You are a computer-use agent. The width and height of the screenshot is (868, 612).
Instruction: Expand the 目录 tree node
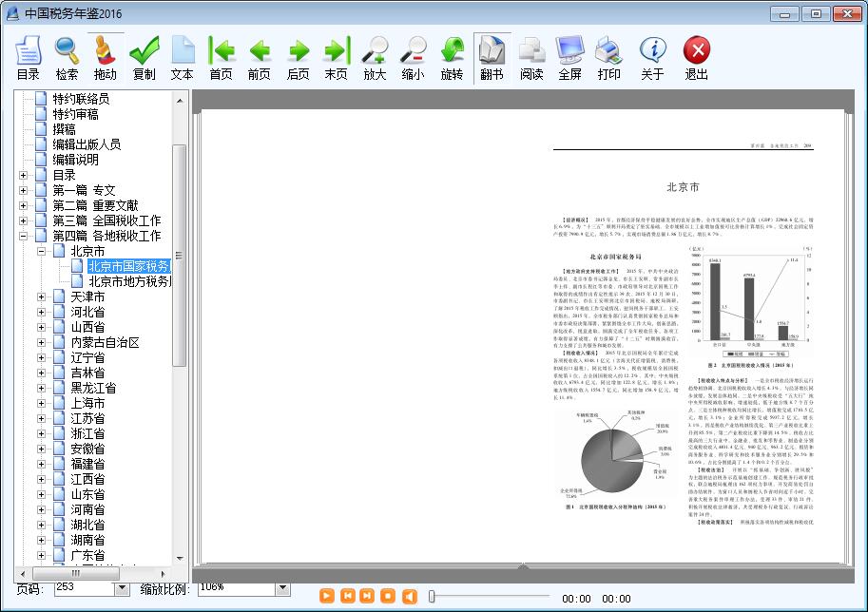click(23, 176)
